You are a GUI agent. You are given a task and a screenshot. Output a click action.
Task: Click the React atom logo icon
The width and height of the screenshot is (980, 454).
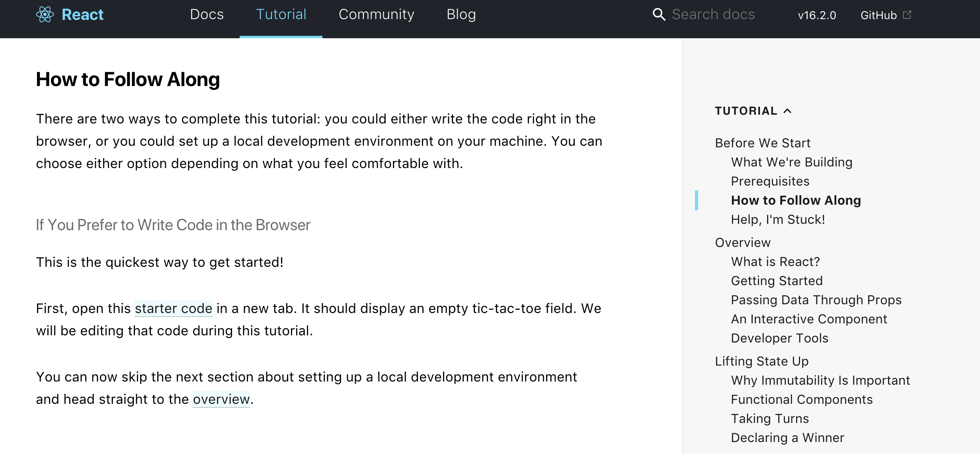[45, 15]
